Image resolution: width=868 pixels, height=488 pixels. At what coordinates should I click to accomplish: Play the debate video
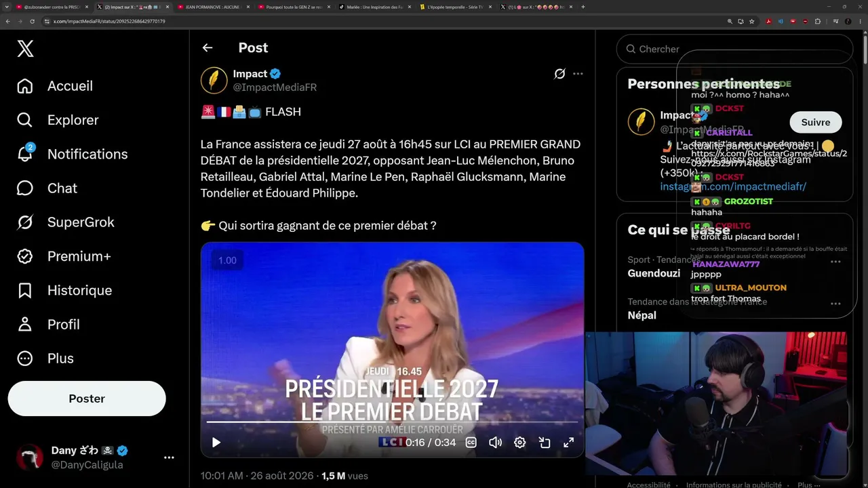pyautogui.click(x=216, y=443)
